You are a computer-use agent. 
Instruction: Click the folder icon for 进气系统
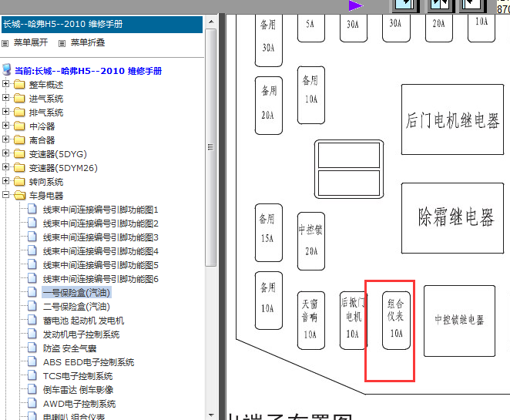tap(19, 98)
